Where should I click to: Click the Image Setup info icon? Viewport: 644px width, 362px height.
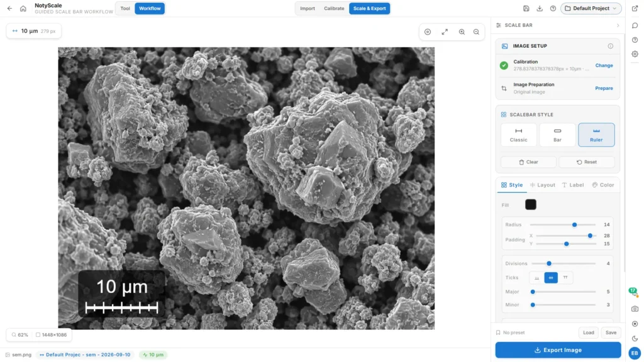(x=610, y=46)
